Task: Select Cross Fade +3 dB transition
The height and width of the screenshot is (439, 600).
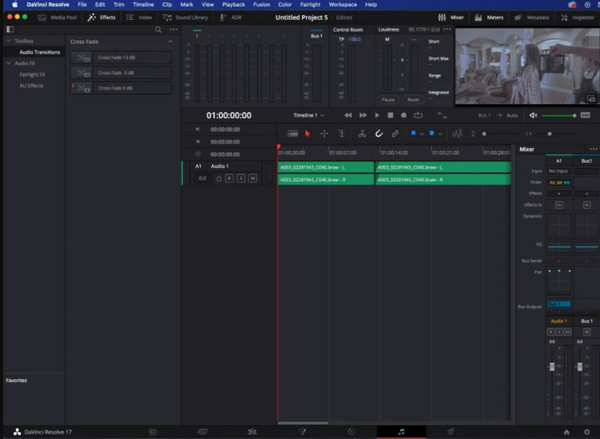Action: tap(121, 57)
